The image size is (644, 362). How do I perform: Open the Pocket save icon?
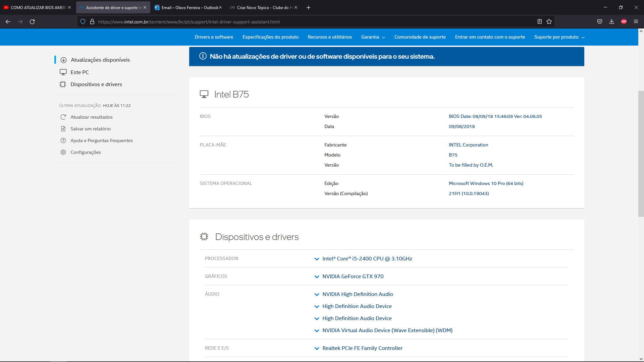[x=600, y=22]
